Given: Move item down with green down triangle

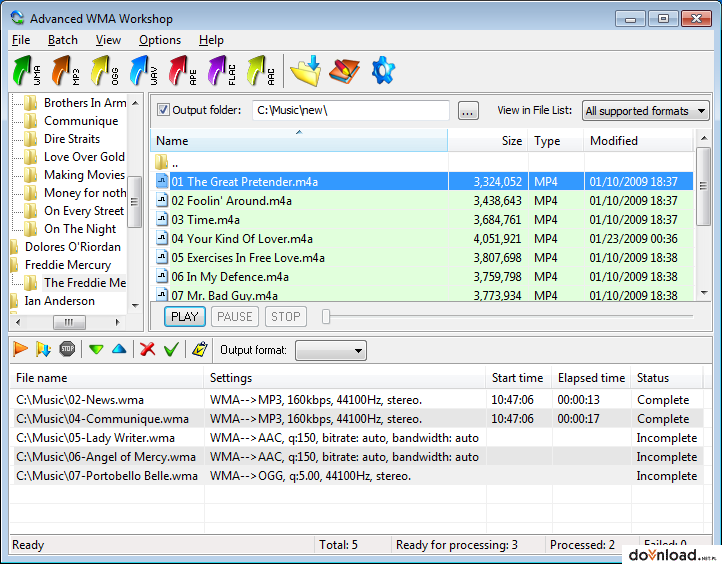Looking at the screenshot, I should 96,349.
